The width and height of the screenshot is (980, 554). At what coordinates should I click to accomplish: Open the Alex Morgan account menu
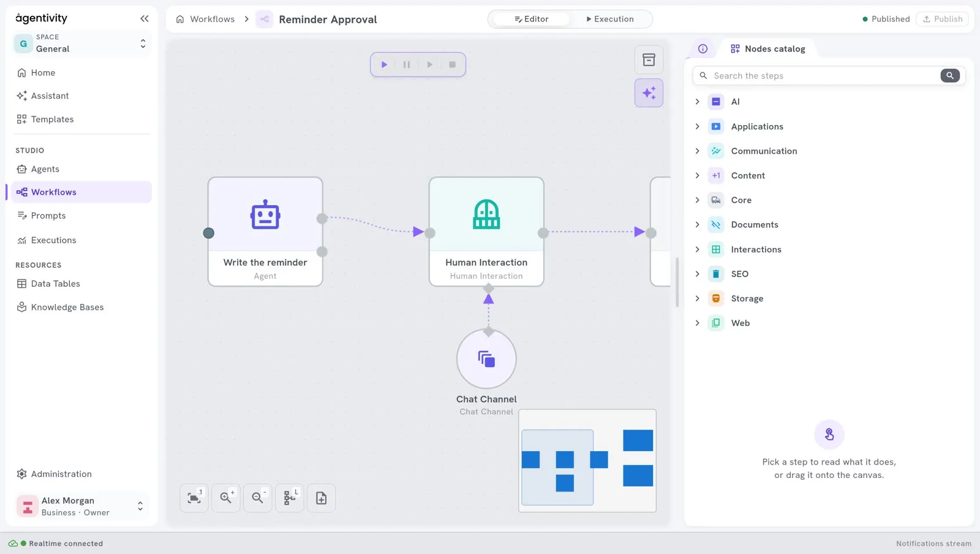click(x=81, y=506)
